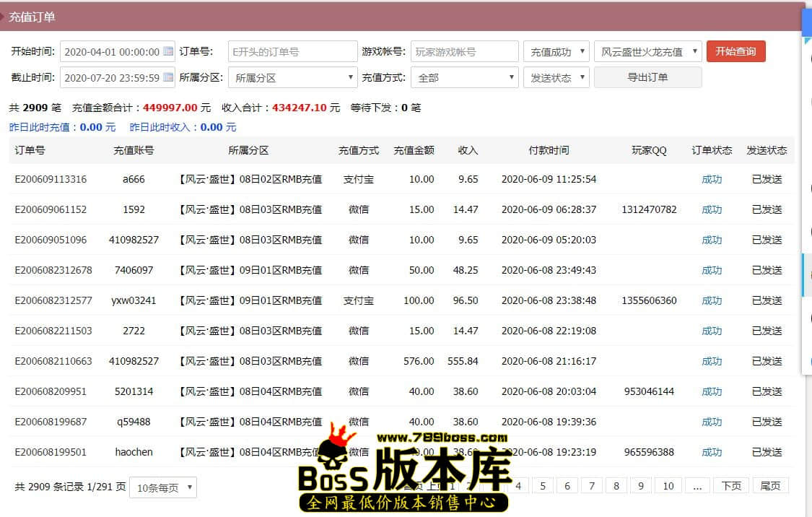
Task: Jump to last page with 尾页
Action: coord(770,486)
